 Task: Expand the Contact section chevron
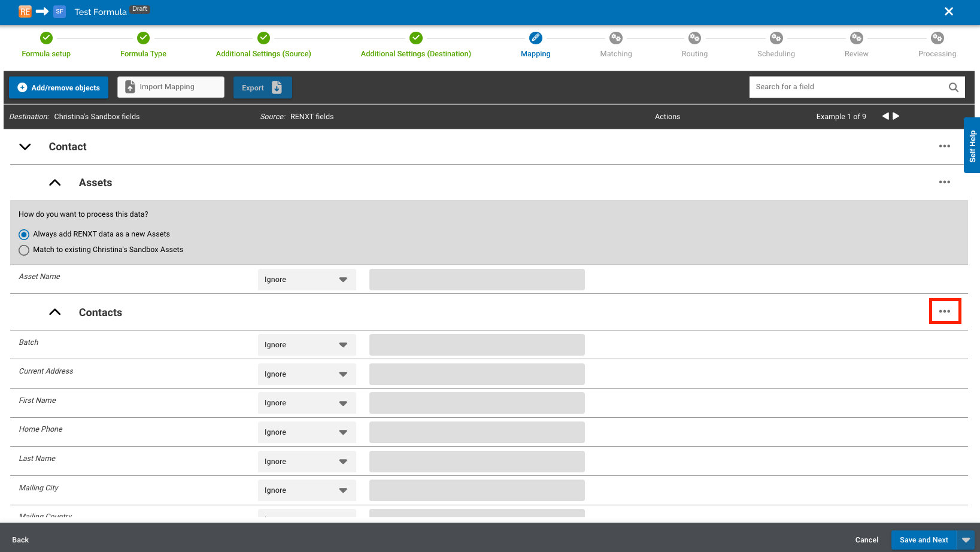tap(25, 147)
